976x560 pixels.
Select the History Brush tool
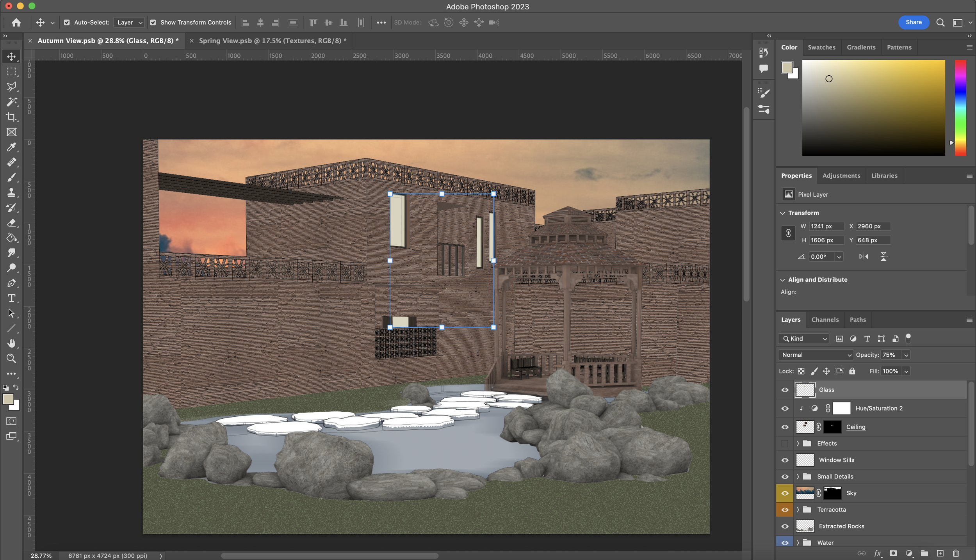(11, 208)
